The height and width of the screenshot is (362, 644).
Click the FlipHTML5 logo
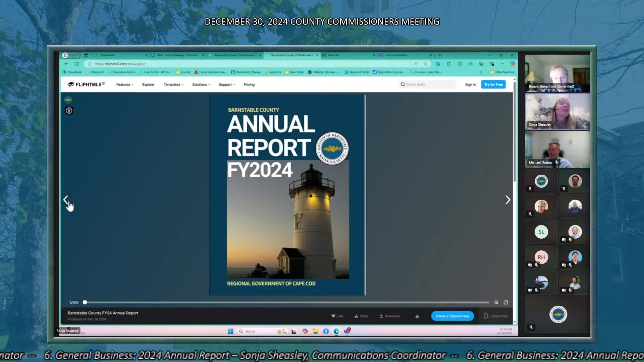pyautogui.click(x=86, y=84)
